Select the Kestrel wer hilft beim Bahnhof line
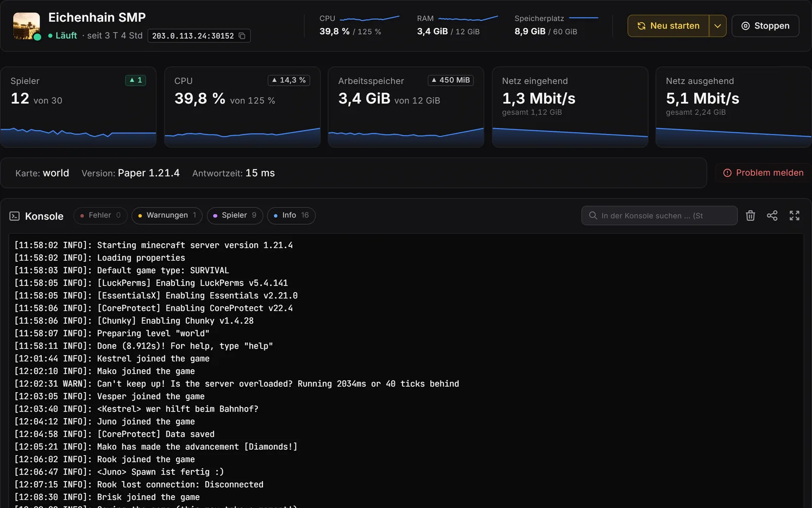The height and width of the screenshot is (508, 812). click(x=136, y=409)
